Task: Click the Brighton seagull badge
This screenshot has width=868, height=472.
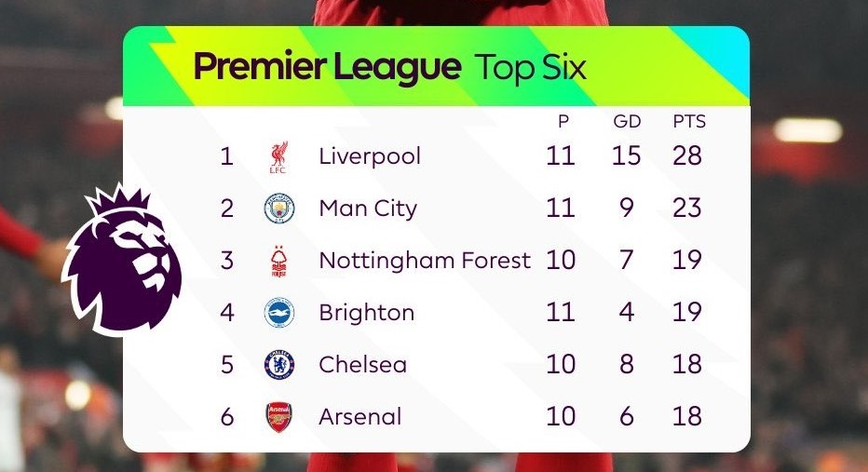Action: pos(279,313)
